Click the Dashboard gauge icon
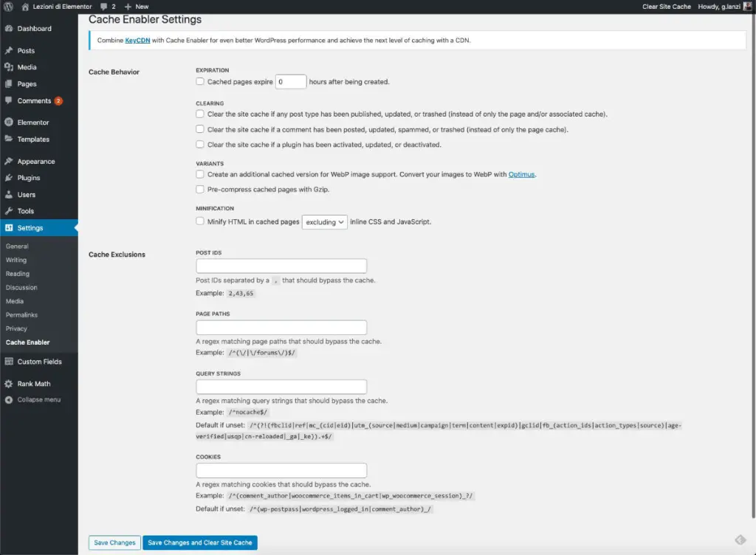Viewport: 756px width, 555px height. (x=9, y=29)
